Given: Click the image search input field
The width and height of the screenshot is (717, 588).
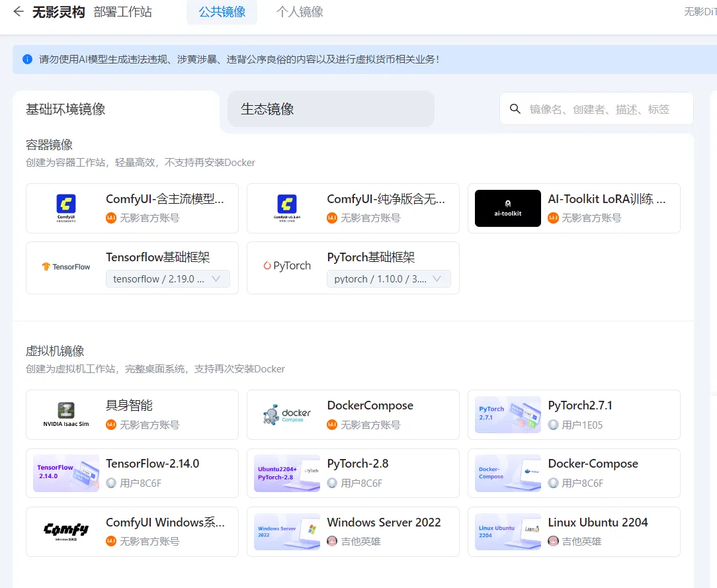Looking at the screenshot, I should [597, 109].
